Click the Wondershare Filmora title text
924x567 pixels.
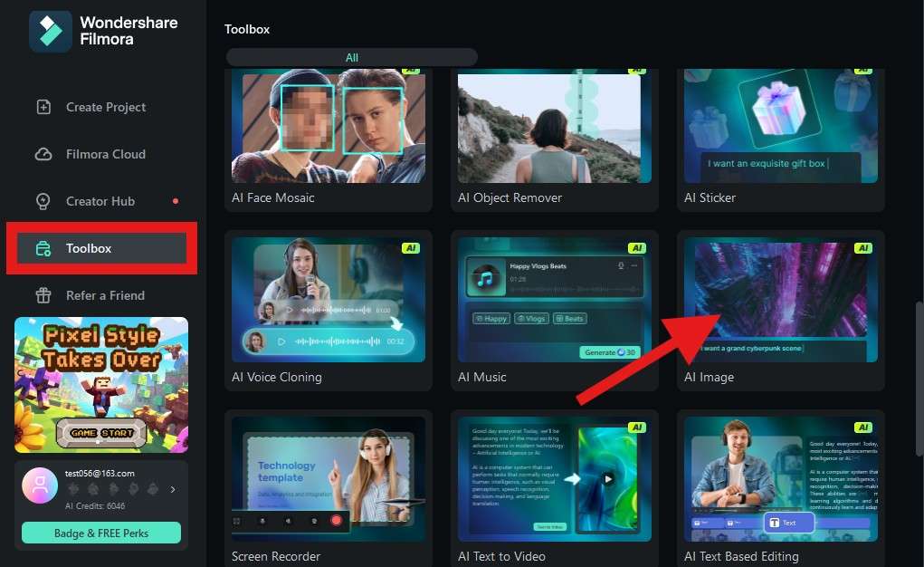129,31
